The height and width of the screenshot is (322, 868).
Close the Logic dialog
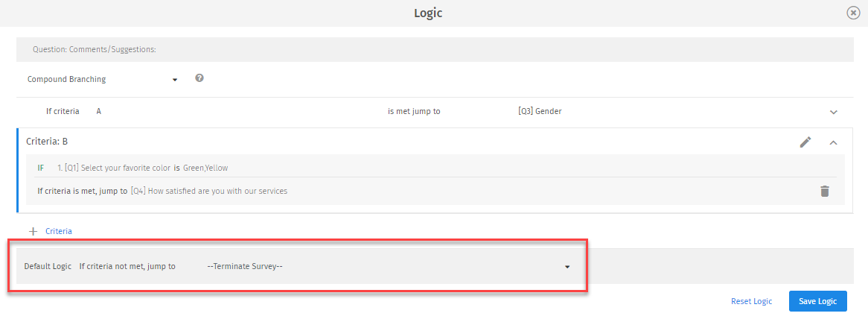pyautogui.click(x=853, y=13)
